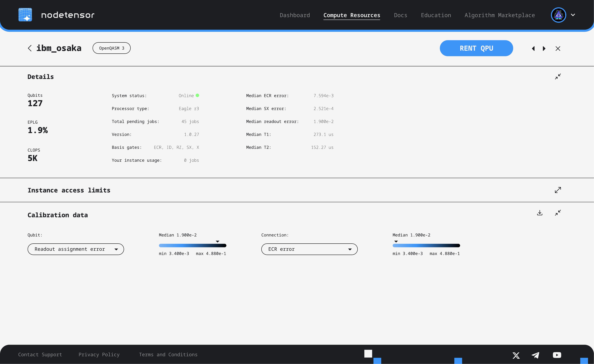The width and height of the screenshot is (594, 364).
Task: Open the Algorithm Marketplace page
Action: [x=500, y=15]
